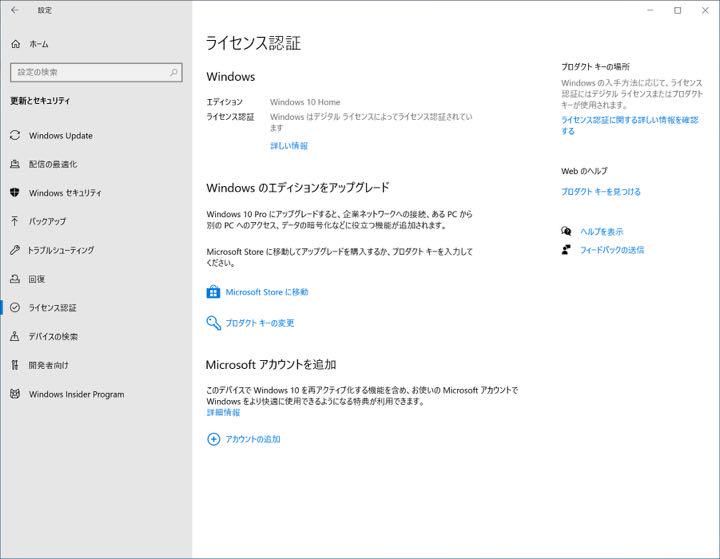The image size is (720, 559).
Task: Click the key icon next to プロダクトキーの変更
Action: 213,323
